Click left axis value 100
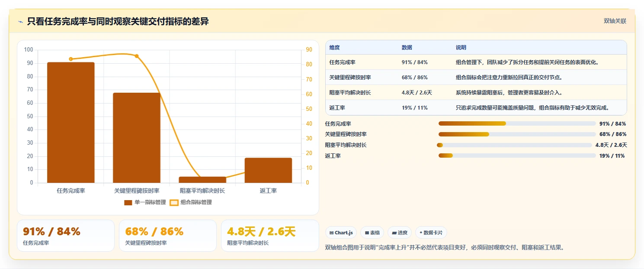Viewport: 644px width, 269px height. (x=29, y=50)
